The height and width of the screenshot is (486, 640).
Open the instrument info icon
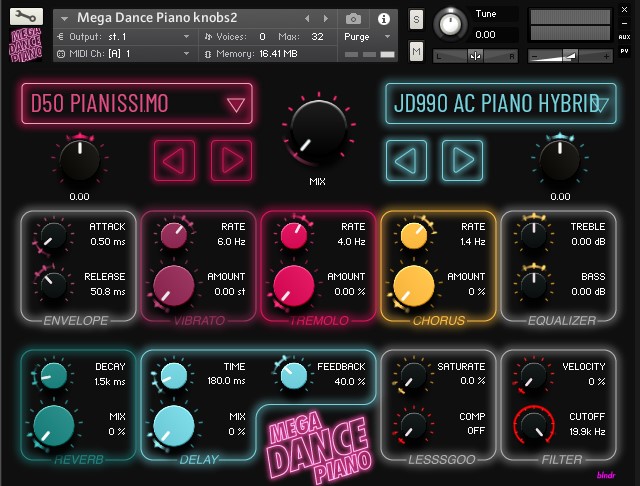pyautogui.click(x=383, y=19)
